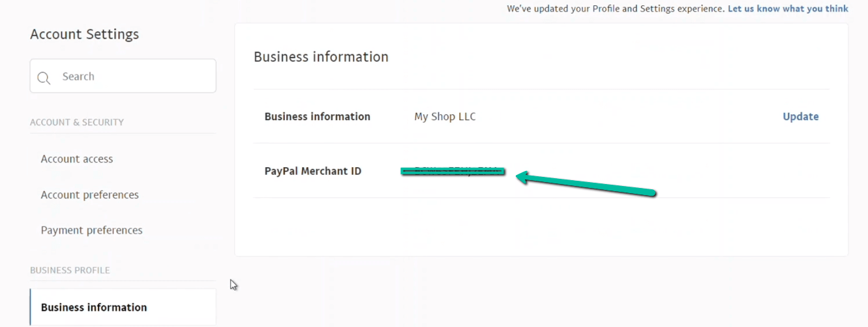This screenshot has width=868, height=327.
Task: Go to Account preferences
Action: click(x=90, y=195)
